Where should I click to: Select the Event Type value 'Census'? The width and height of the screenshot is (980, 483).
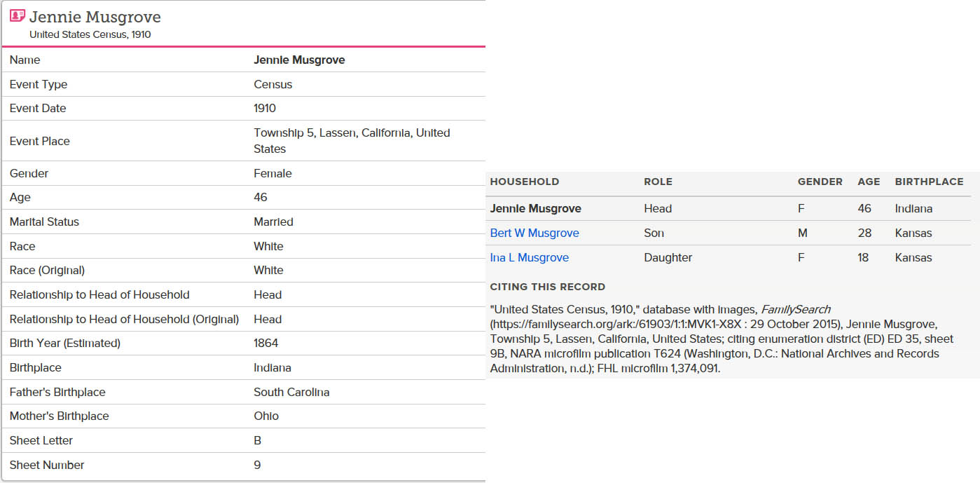click(x=273, y=84)
